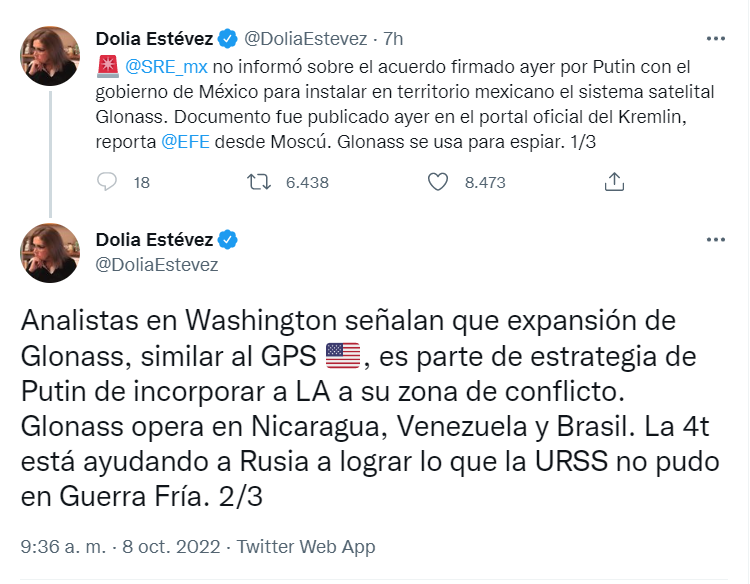
Task: Click the US flag emoji in tweet
Action: click(342, 356)
